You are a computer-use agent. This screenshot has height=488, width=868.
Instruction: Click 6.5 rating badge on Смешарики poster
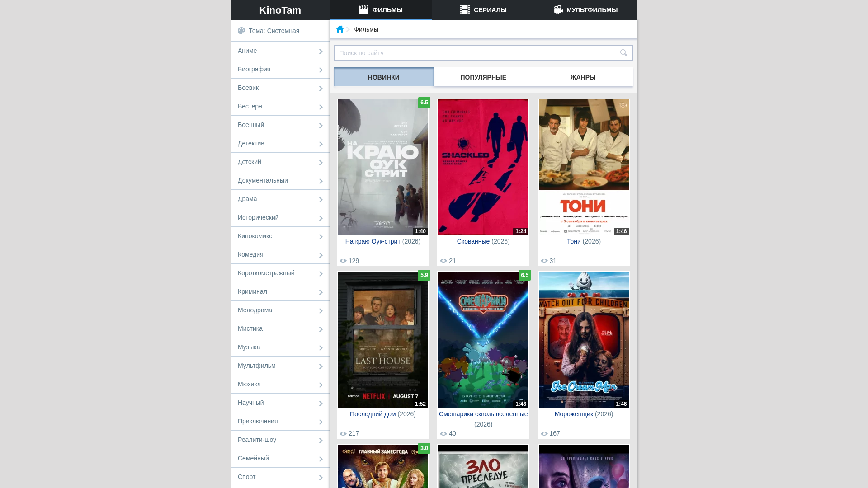[x=525, y=275]
